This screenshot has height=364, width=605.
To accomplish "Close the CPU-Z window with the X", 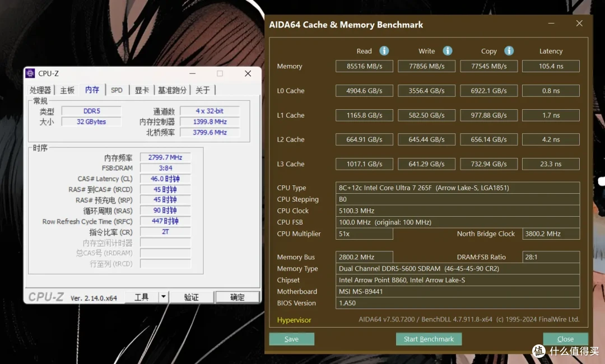I will pyautogui.click(x=248, y=73).
